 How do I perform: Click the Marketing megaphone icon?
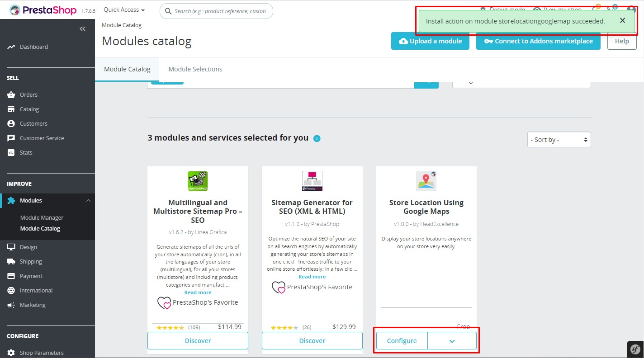pyautogui.click(x=11, y=305)
